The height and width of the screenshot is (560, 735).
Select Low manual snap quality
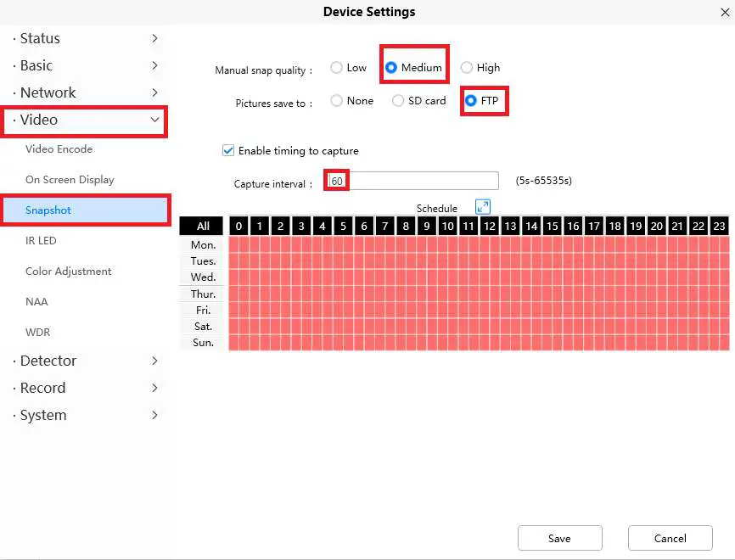click(337, 68)
